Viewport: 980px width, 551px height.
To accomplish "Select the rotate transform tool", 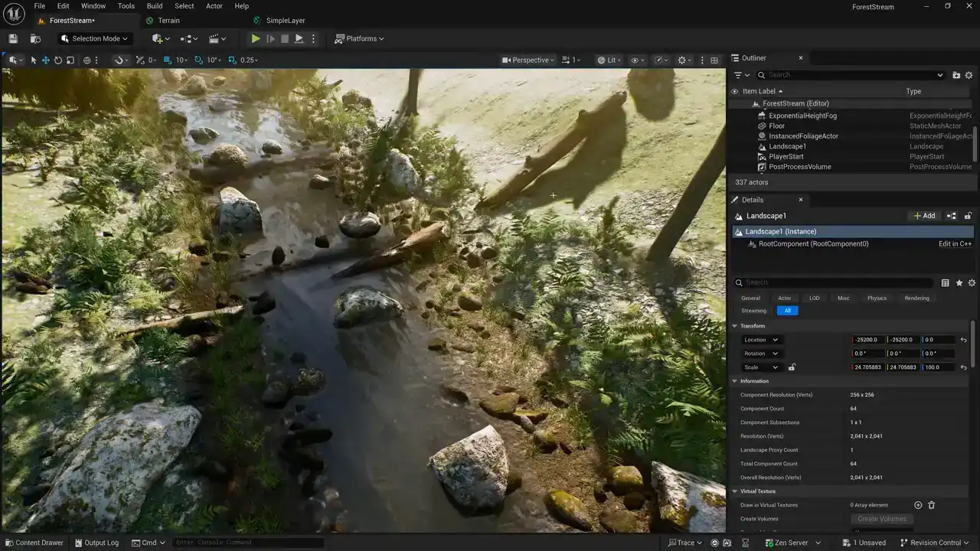I will pos(57,60).
